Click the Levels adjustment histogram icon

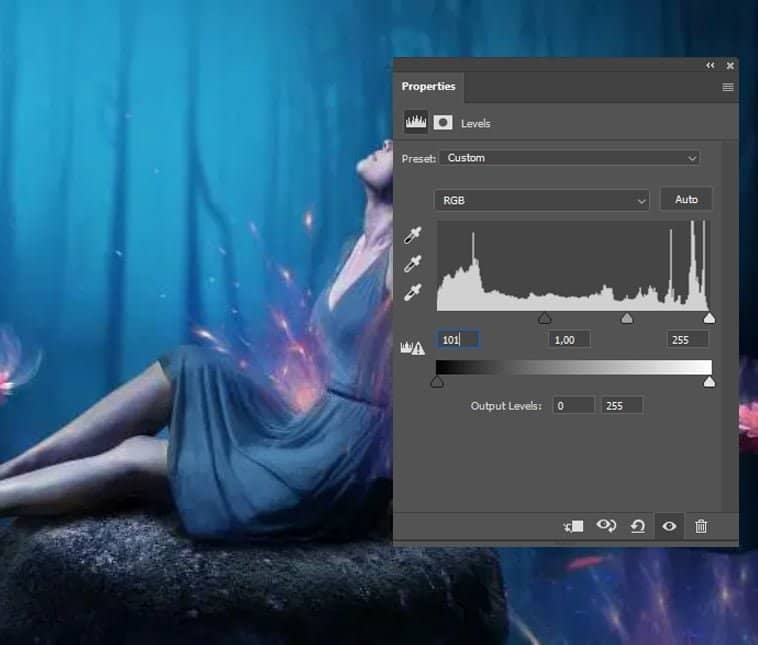pos(415,122)
